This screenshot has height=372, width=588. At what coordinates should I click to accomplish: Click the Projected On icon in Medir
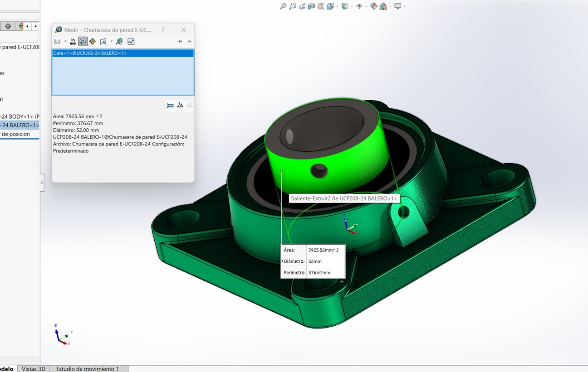coord(103,42)
